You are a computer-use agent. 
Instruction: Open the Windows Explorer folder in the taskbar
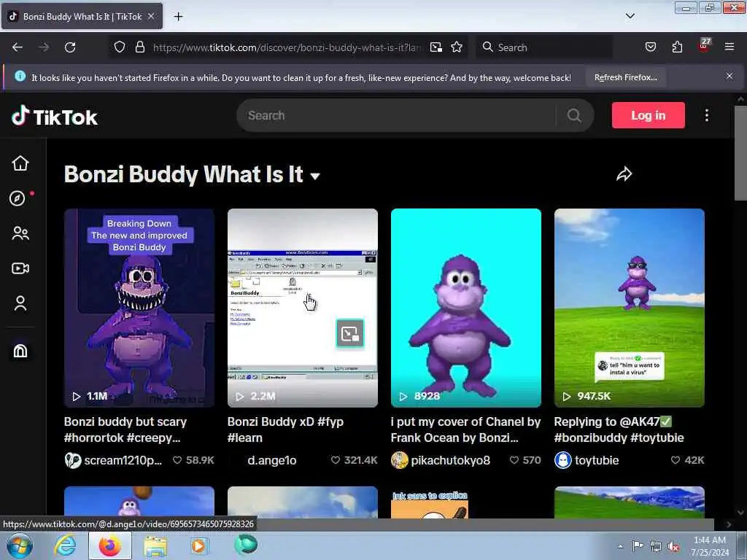156,546
